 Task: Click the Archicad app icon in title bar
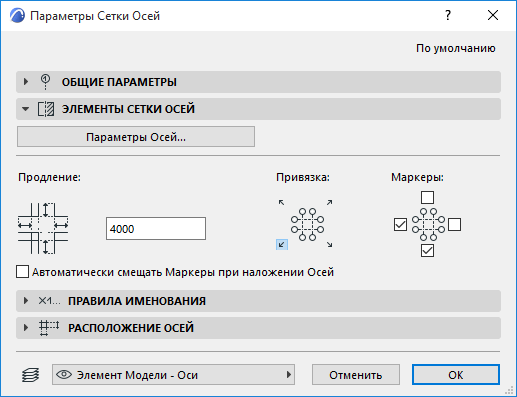17,16
